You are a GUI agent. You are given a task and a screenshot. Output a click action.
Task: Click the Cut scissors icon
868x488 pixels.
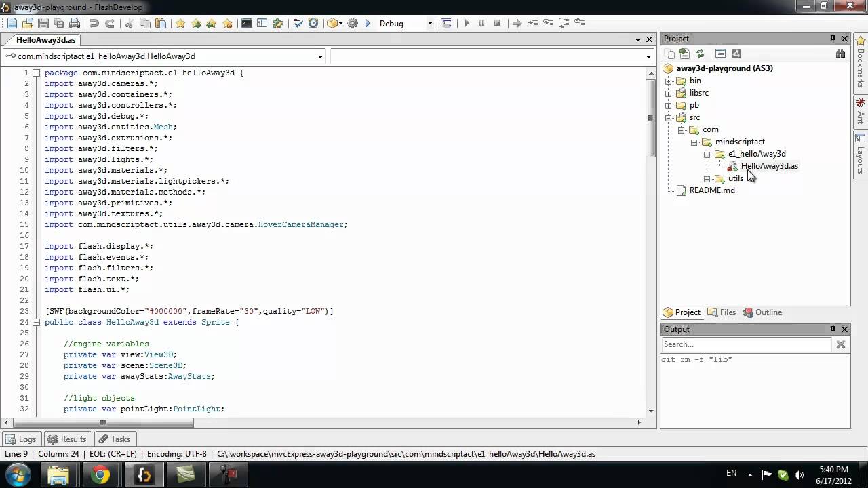pos(129,23)
